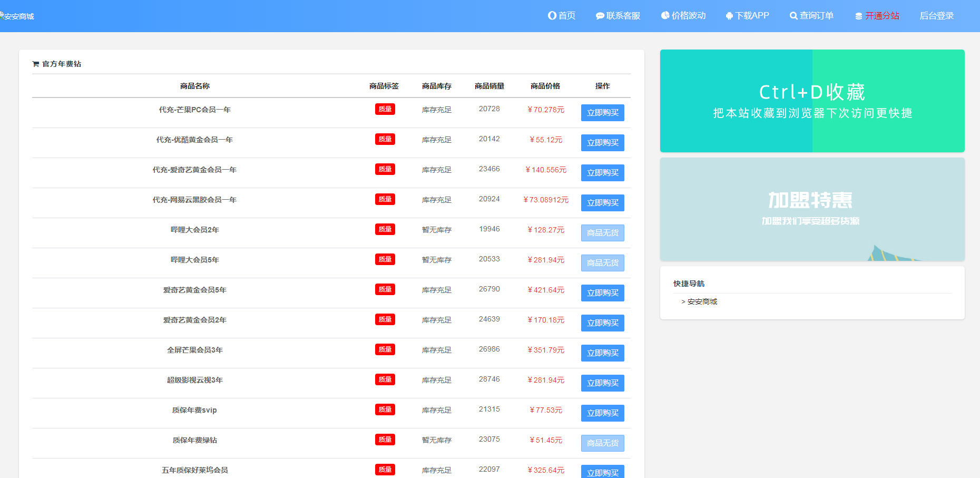Select the product name 超级影视云视3年
The height and width of the screenshot is (478, 980).
tap(194, 380)
